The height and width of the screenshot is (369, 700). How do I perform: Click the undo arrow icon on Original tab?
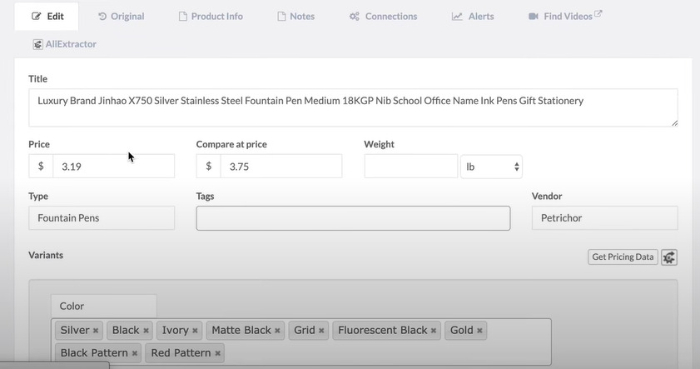click(x=102, y=17)
